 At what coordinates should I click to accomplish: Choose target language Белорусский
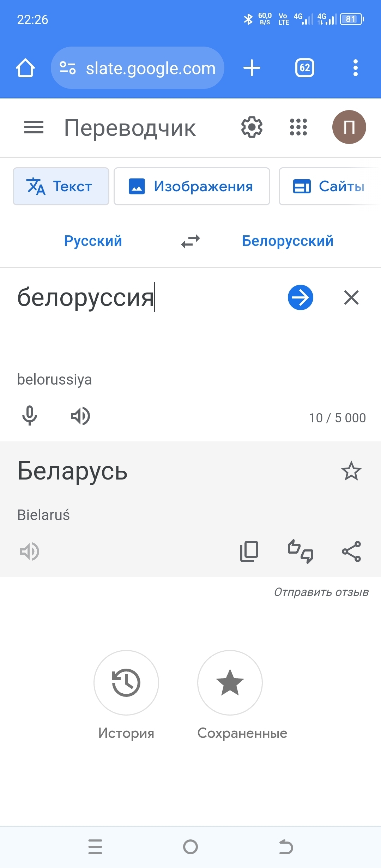click(x=288, y=241)
